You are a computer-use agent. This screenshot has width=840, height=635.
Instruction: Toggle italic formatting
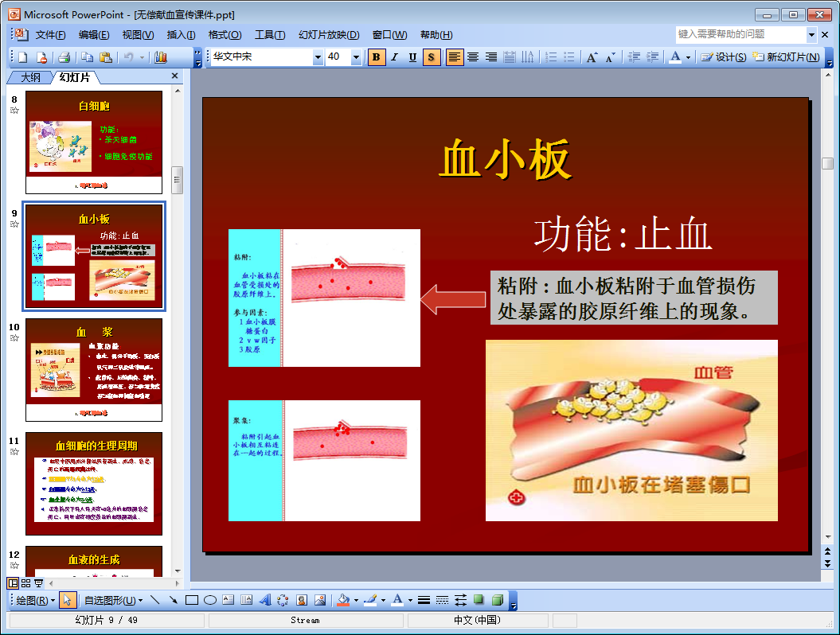coord(394,56)
